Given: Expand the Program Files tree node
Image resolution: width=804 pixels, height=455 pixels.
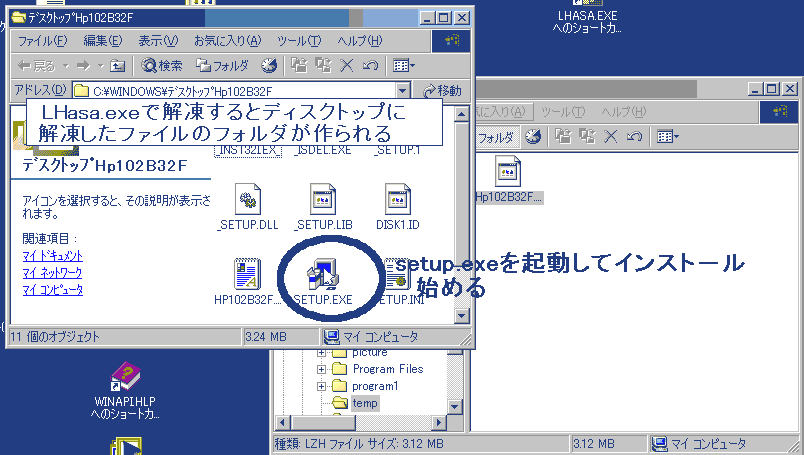Looking at the screenshot, I should (x=322, y=369).
